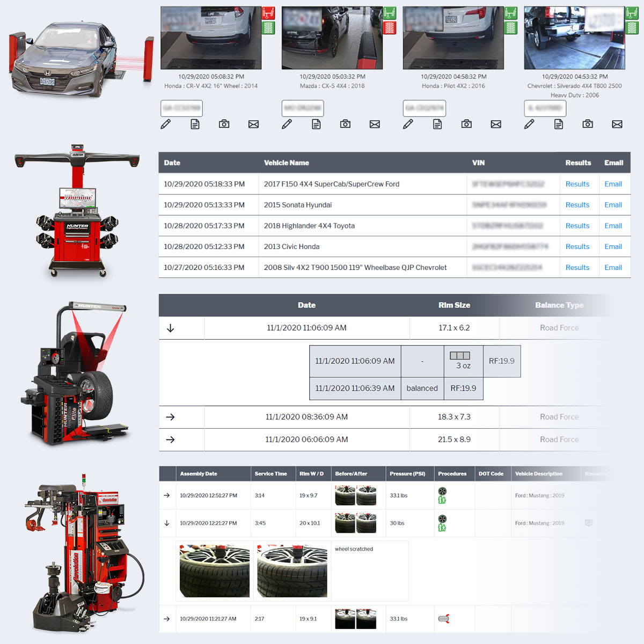
Task: Click the license plate field under Chevrolet Silverado
Action: coord(545,108)
